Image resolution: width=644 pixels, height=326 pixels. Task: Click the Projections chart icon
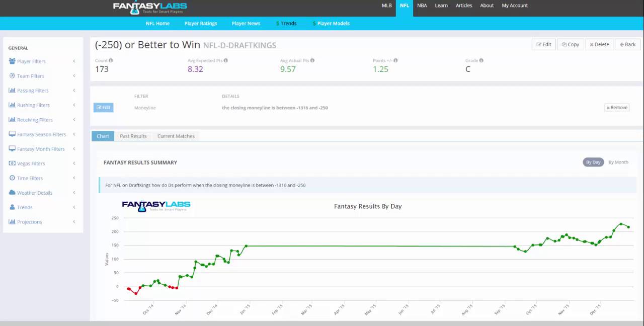(x=12, y=222)
